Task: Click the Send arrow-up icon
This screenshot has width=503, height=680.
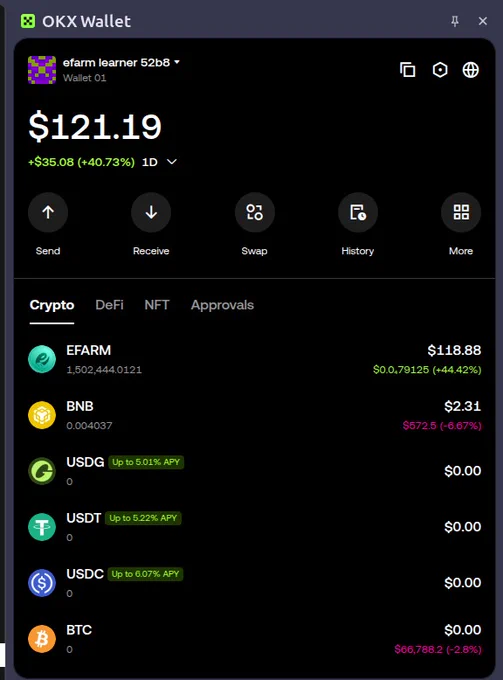Action: (x=48, y=212)
